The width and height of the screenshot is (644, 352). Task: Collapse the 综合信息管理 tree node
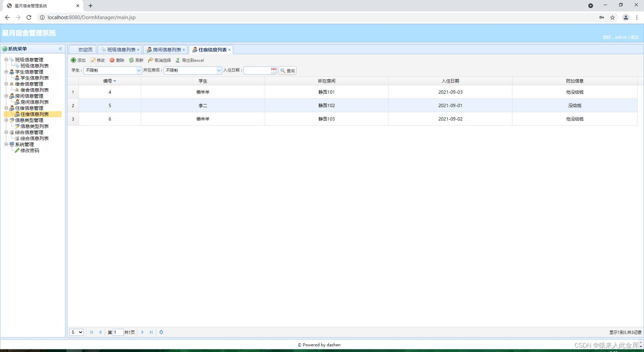(6, 132)
